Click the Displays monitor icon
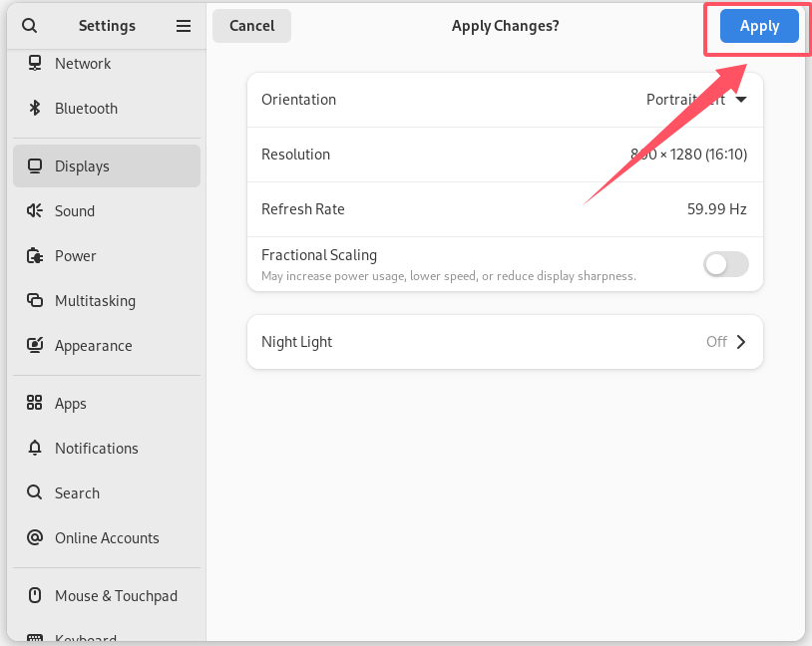This screenshot has height=646, width=812. (x=35, y=166)
